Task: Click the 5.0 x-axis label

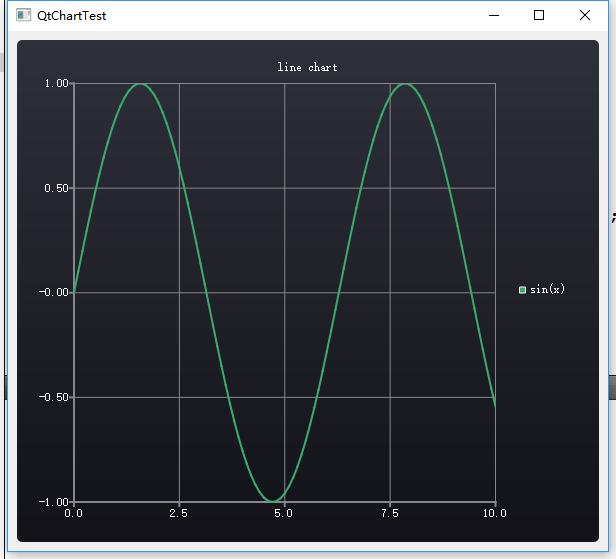Action: click(x=284, y=513)
